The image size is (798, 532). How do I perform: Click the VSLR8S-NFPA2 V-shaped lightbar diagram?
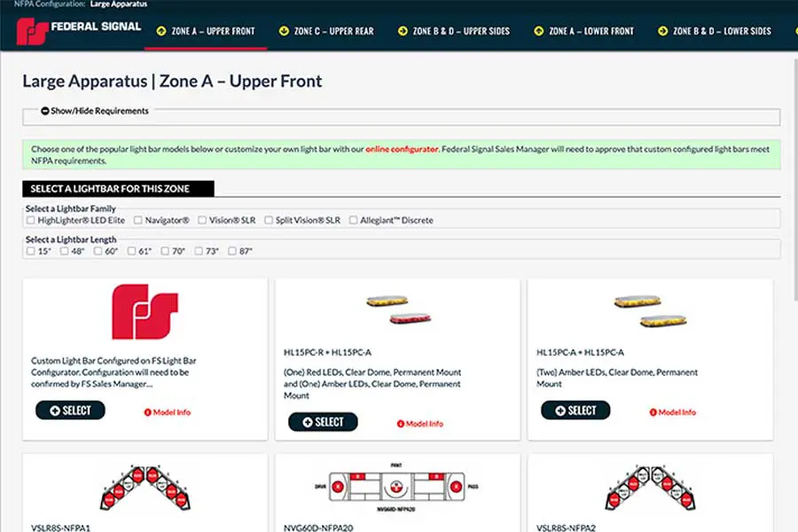[651, 488]
